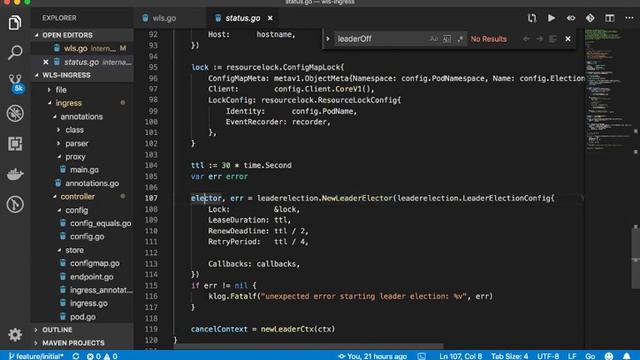Click Synchronize Changes icon in status bar
Screen dimensions: 640x360
76,356
